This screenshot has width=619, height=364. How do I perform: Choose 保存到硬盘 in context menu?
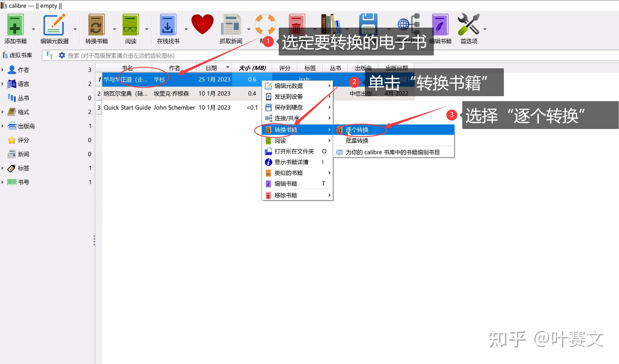click(298, 107)
